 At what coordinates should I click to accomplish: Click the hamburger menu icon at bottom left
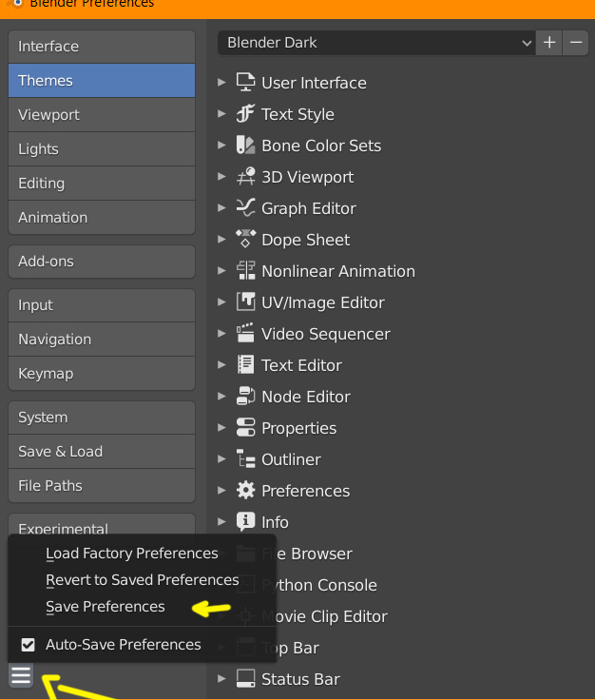click(x=21, y=675)
